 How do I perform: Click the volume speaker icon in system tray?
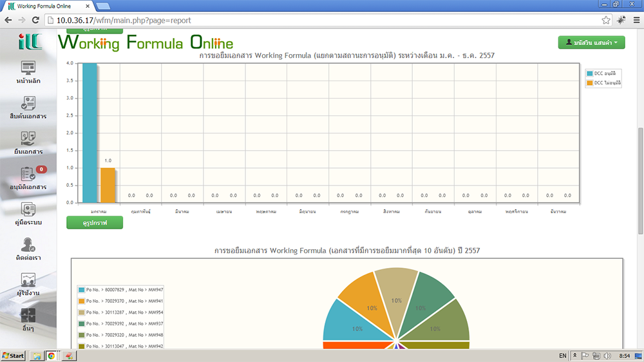point(607,356)
